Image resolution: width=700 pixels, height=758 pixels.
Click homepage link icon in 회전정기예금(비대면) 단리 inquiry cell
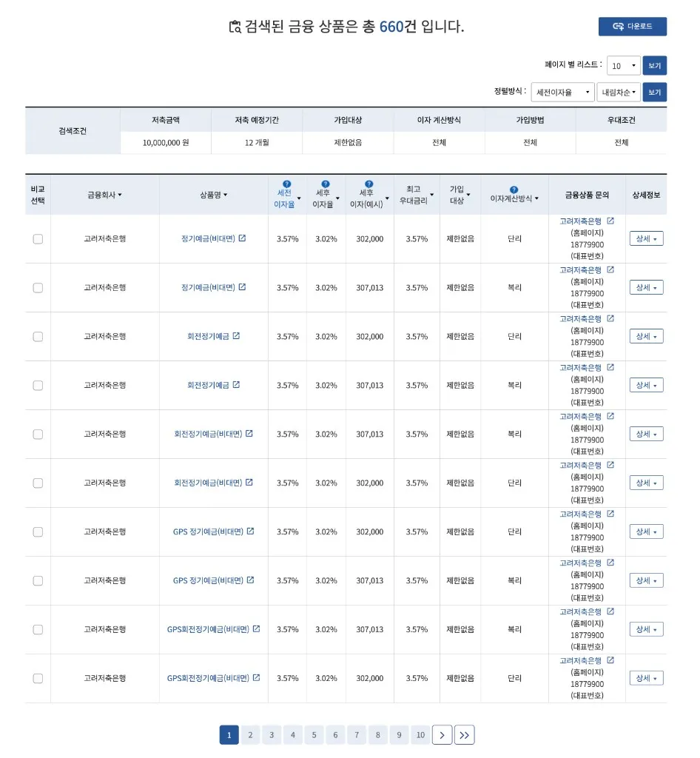[610, 465]
